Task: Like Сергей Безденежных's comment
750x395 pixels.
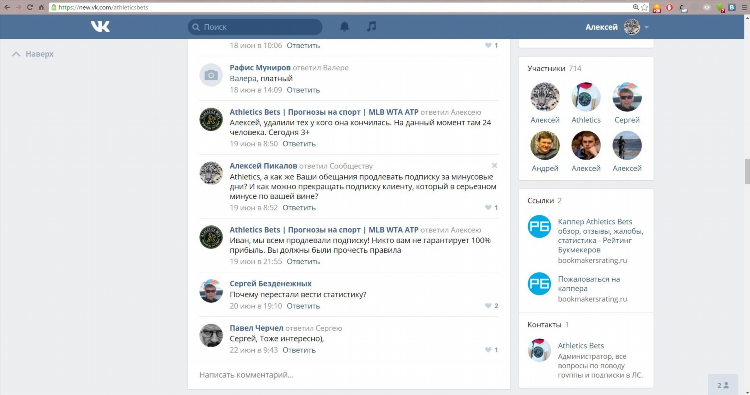Action: 491,306
